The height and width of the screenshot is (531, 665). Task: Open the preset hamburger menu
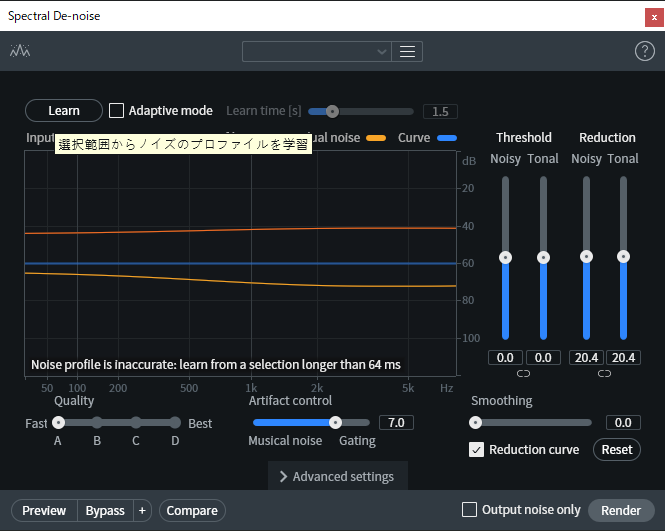click(x=407, y=51)
